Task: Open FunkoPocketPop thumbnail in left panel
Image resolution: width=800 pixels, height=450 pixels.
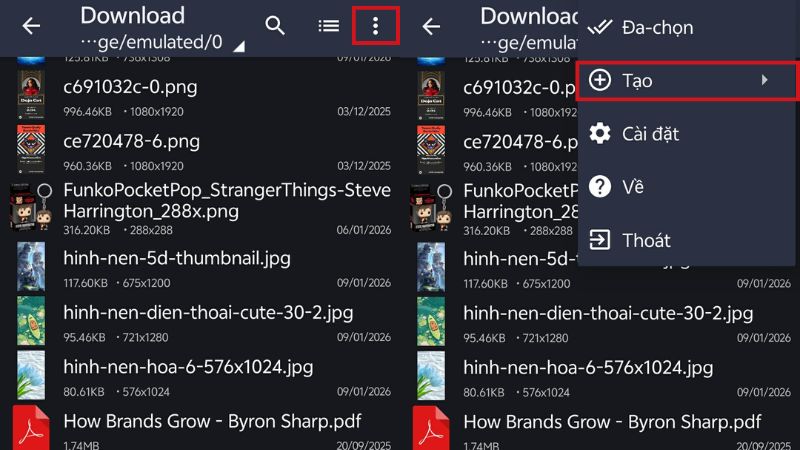Action: tap(31, 207)
